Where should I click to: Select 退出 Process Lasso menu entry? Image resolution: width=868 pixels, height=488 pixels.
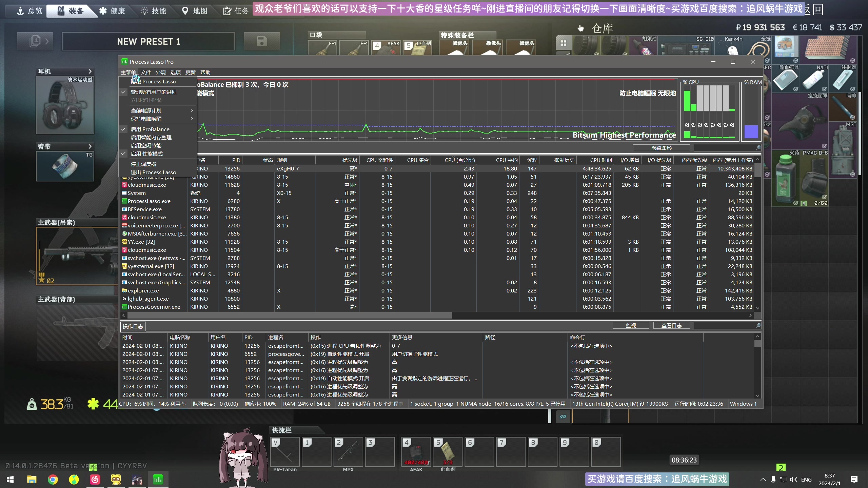click(x=158, y=172)
